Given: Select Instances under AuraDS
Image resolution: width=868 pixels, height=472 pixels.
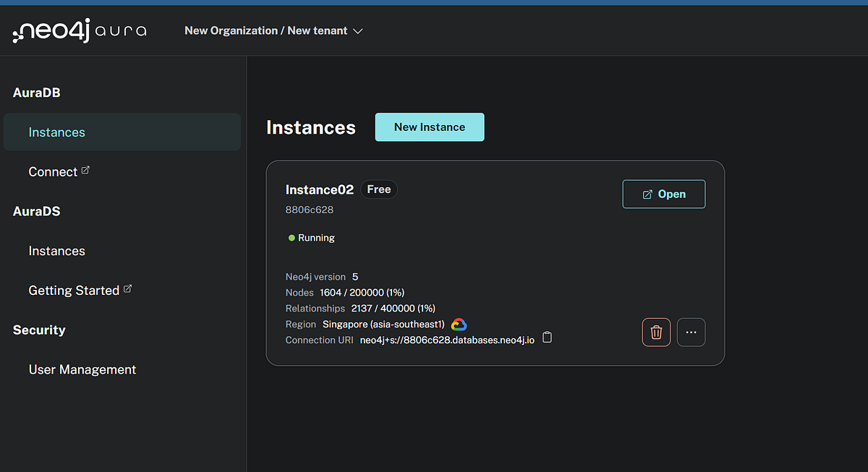Looking at the screenshot, I should click(56, 251).
